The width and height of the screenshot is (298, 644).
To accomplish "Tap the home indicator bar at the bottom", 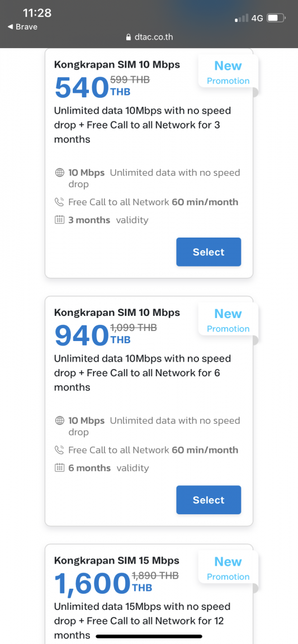I will [x=149, y=637].
